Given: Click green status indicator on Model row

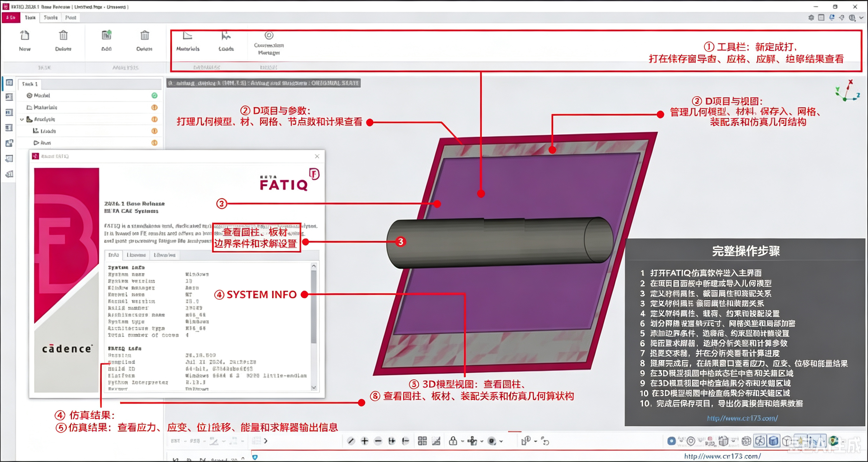Looking at the screenshot, I should coord(154,96).
